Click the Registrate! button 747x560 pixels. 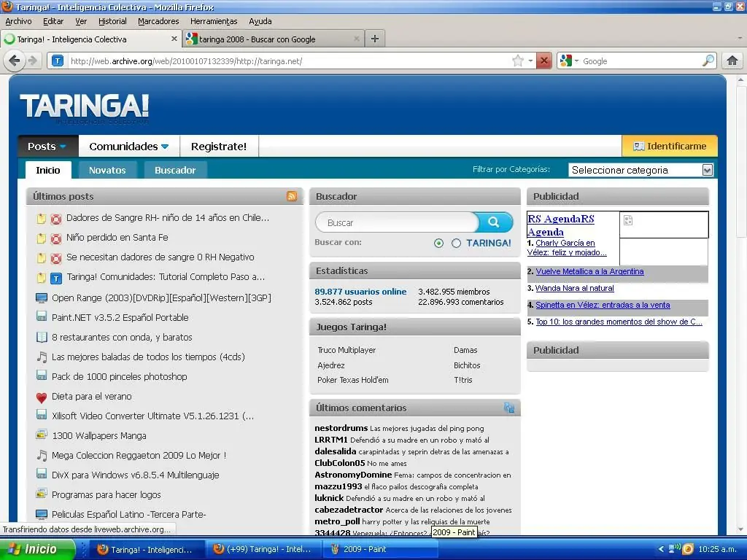[219, 146]
